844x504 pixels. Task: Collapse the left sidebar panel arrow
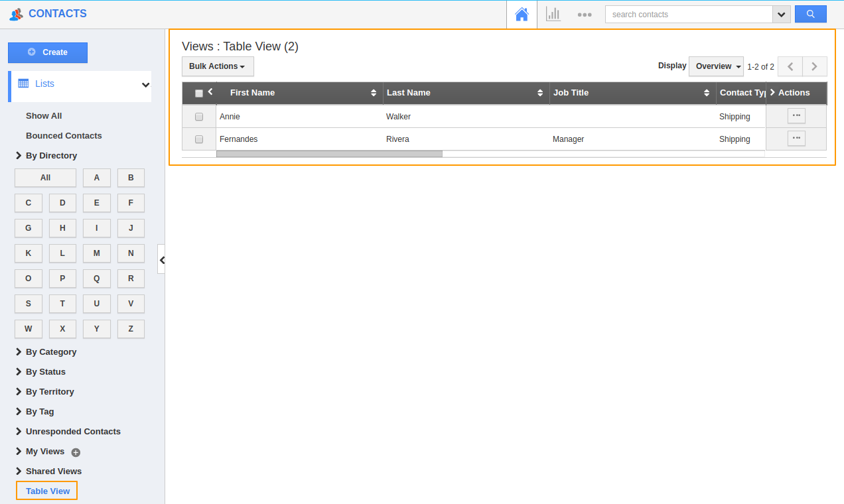[161, 259]
